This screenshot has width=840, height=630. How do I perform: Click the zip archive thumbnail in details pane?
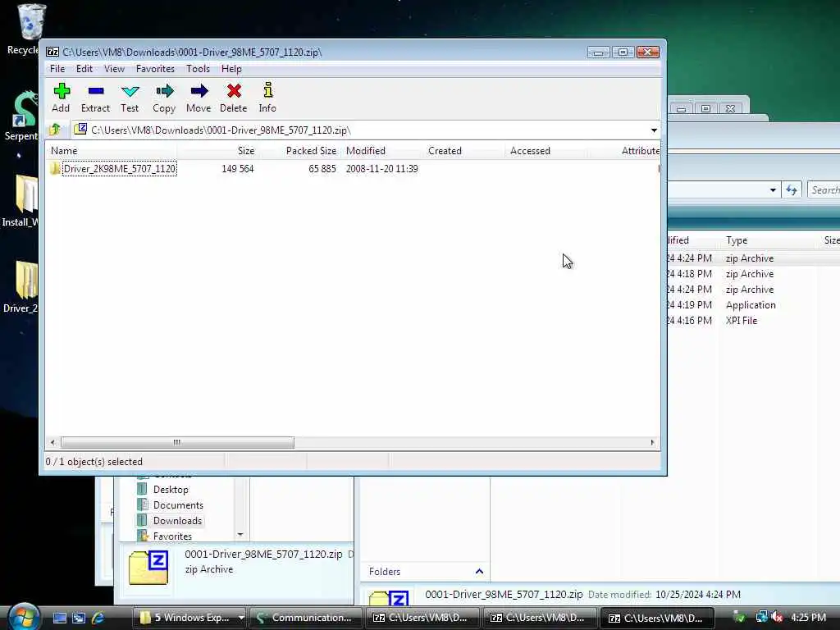coord(148,568)
